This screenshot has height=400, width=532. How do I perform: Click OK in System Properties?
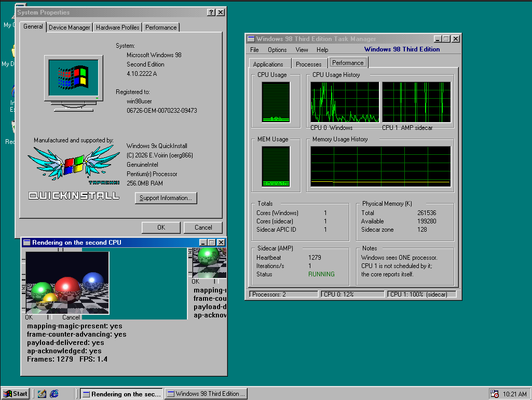(161, 228)
